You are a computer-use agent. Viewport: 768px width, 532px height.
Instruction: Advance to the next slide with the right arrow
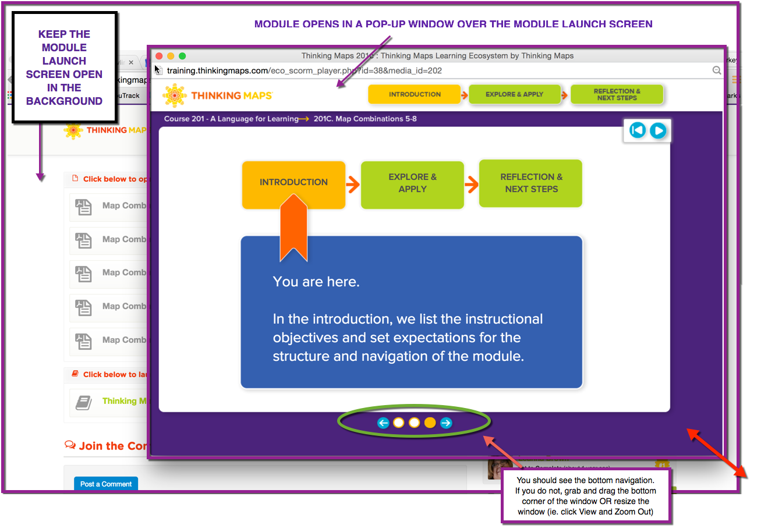coord(446,423)
